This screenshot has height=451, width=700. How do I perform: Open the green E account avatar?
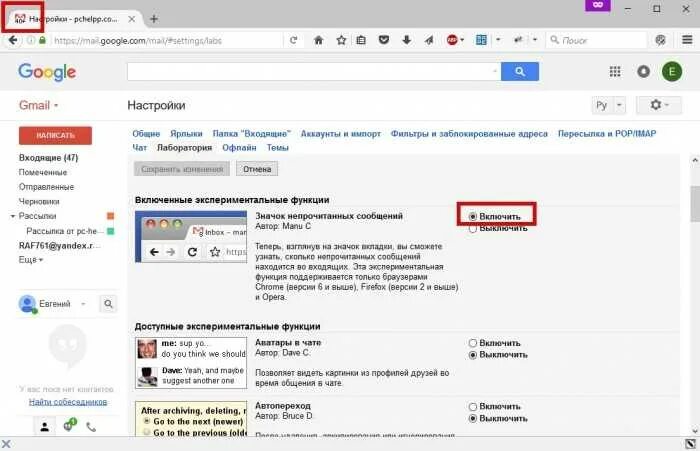(x=671, y=71)
